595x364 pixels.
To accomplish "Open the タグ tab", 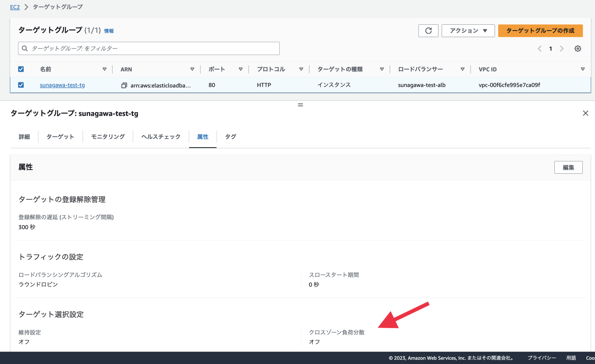I will click(x=230, y=137).
